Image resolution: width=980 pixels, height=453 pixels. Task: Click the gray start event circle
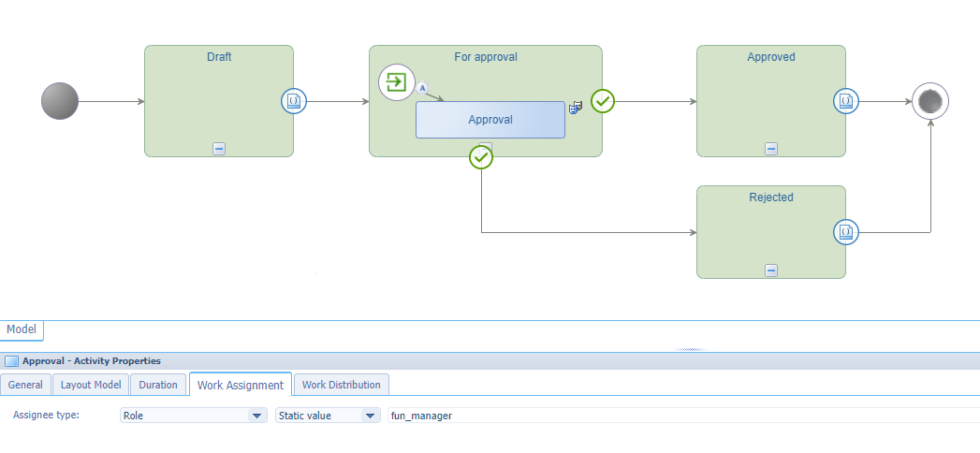tap(60, 101)
